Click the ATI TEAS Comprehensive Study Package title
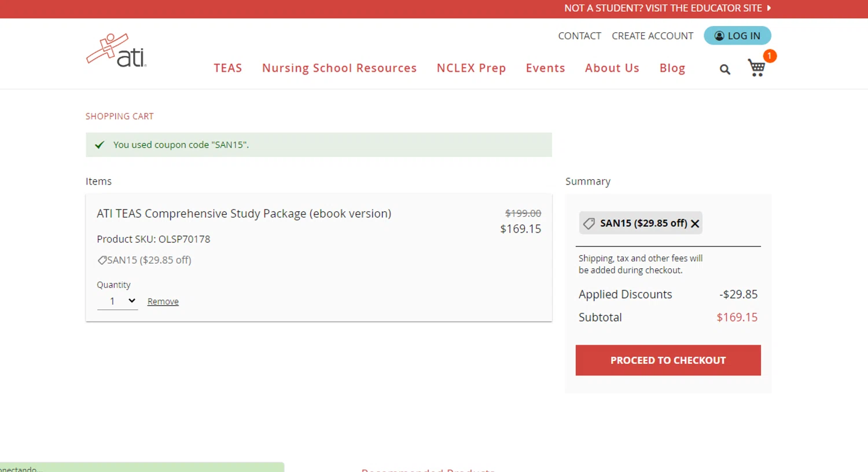The image size is (868, 472). click(244, 213)
